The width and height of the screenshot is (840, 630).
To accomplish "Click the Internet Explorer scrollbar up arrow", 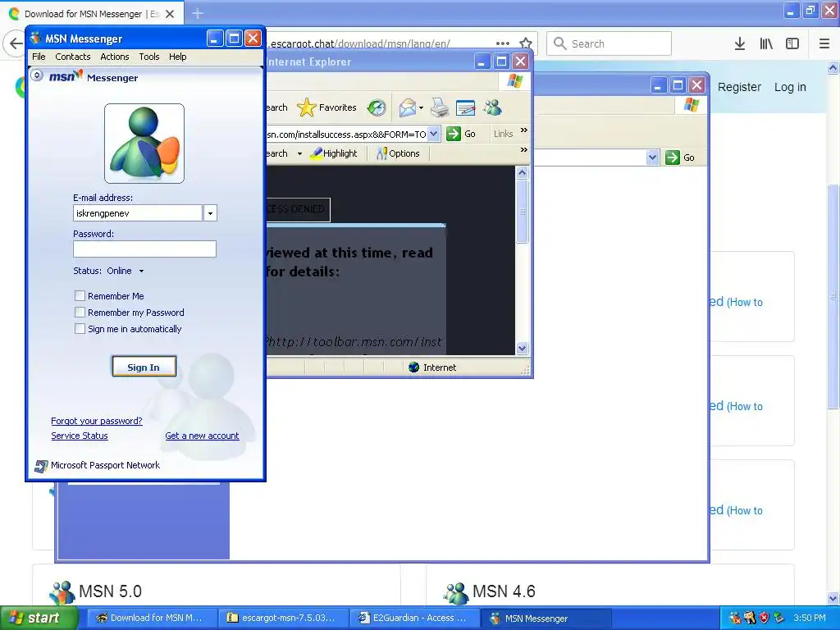I will [x=523, y=172].
